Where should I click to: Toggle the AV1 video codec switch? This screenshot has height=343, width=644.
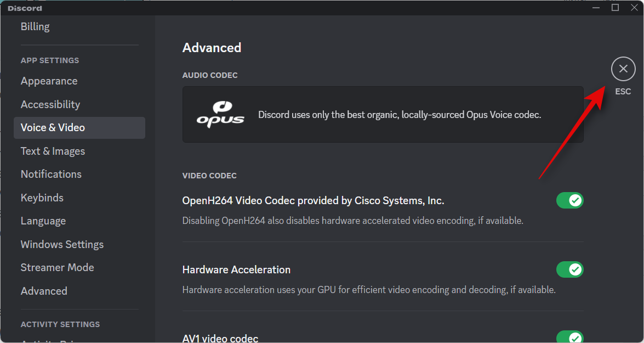(x=569, y=337)
